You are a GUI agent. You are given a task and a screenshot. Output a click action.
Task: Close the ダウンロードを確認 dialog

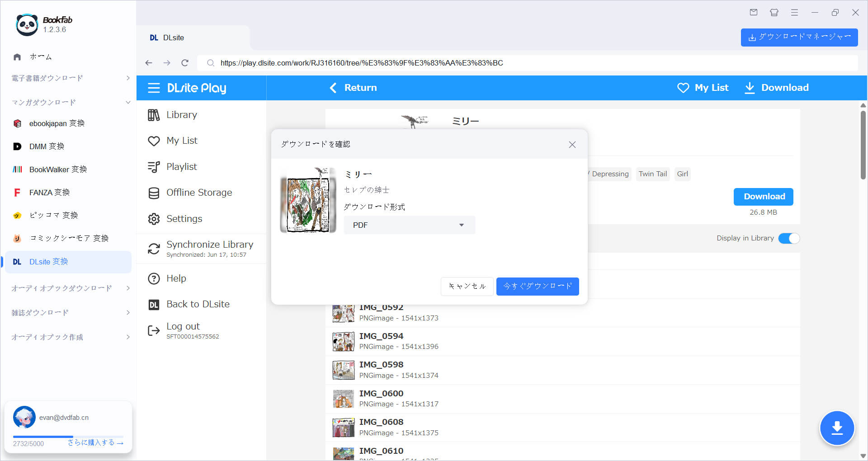(x=572, y=145)
